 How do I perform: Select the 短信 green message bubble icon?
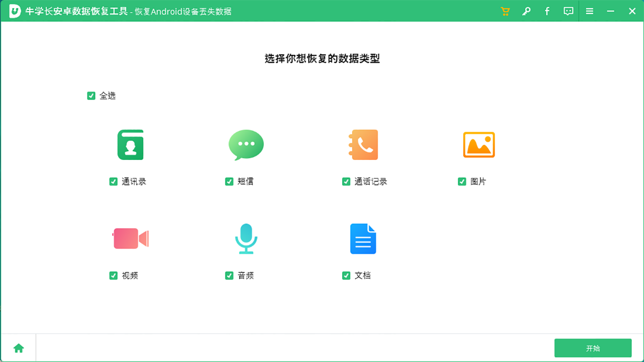click(x=246, y=144)
